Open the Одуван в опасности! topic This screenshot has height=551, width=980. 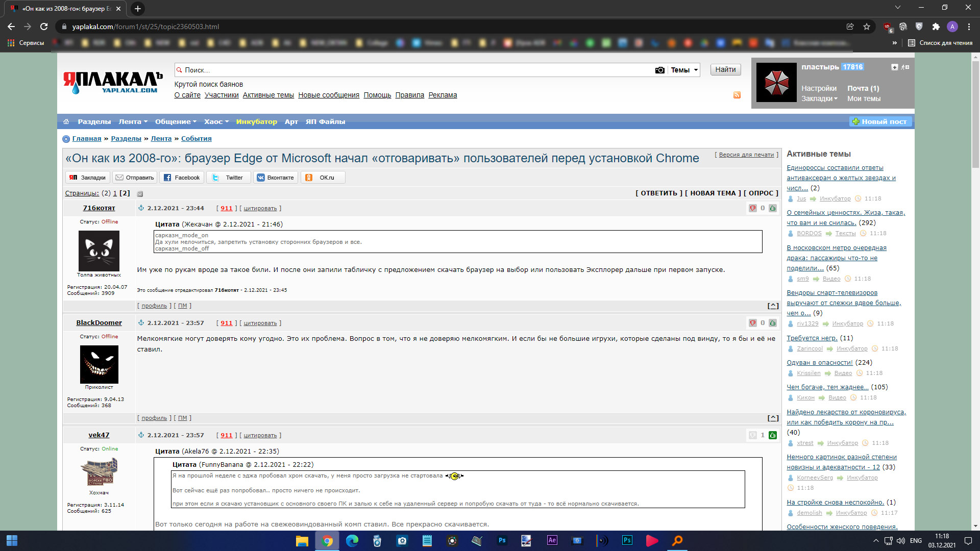pos(820,363)
